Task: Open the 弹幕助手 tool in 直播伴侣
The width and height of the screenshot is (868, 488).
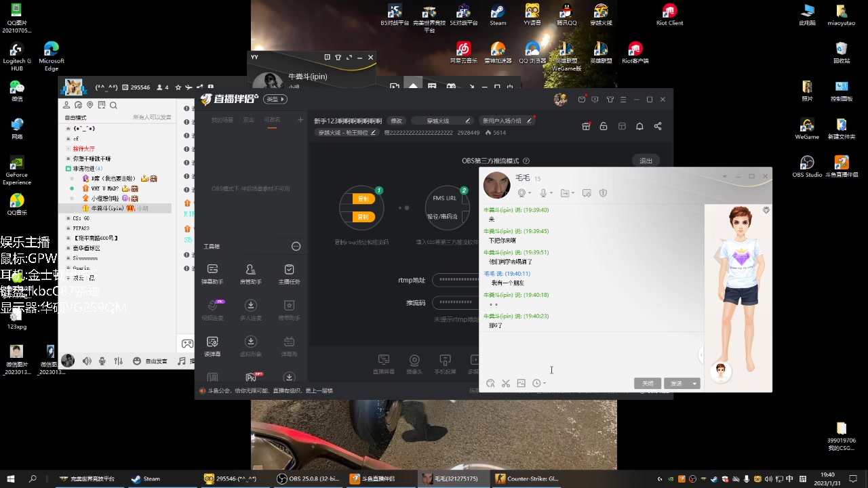Action: [x=213, y=274]
